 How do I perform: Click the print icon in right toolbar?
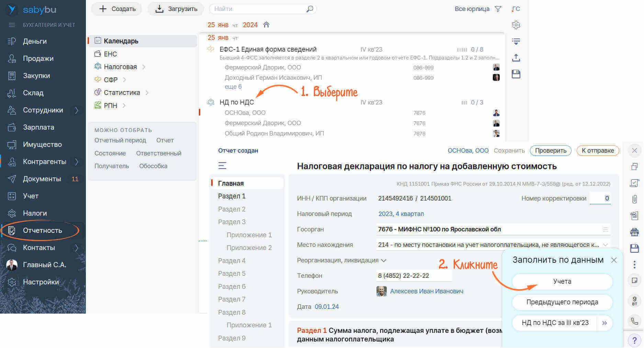[634, 232]
